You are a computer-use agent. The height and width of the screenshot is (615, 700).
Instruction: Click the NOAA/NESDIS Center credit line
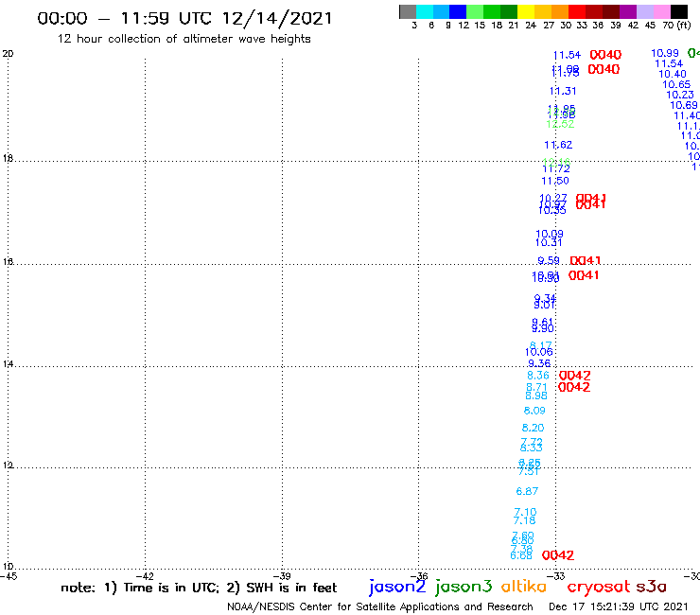tap(380, 606)
